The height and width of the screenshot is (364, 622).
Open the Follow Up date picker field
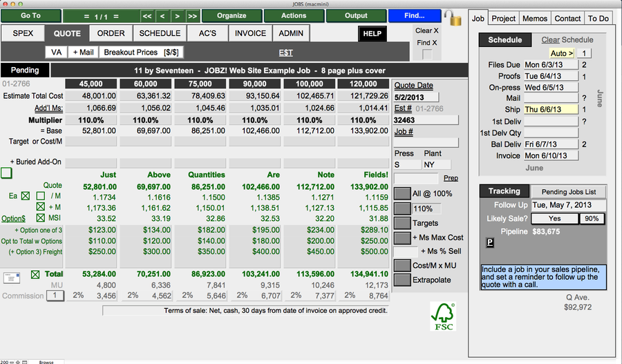click(569, 205)
